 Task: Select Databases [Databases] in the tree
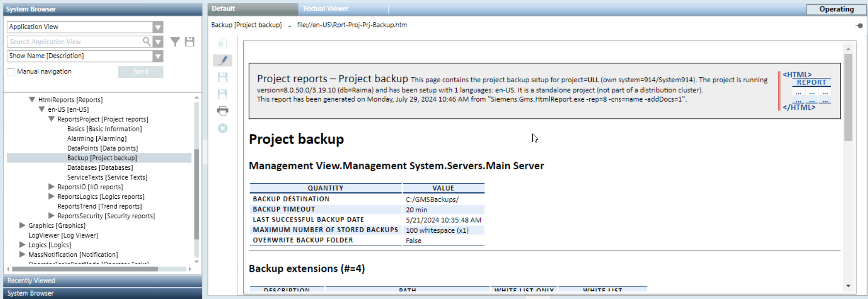point(100,167)
